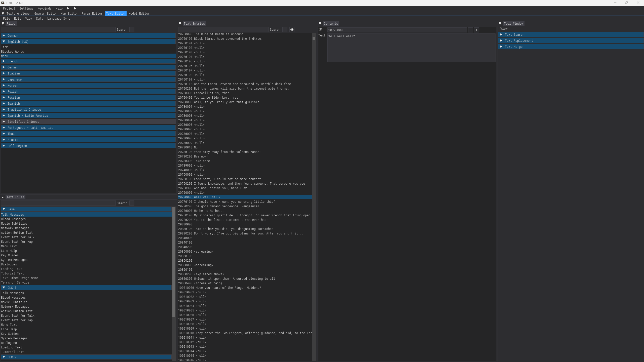This screenshot has height=362, width=644.
Task: Collapse the Contents panel header triangle
Action: [x=320, y=23]
